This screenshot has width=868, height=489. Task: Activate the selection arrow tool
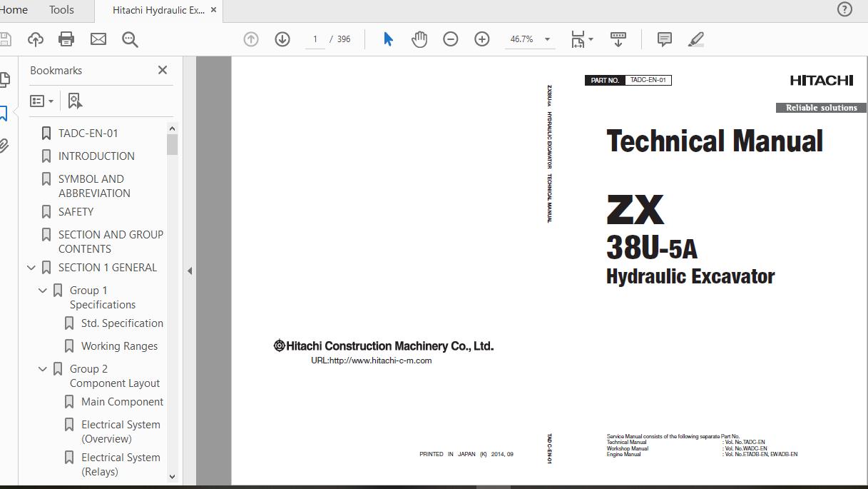click(388, 39)
